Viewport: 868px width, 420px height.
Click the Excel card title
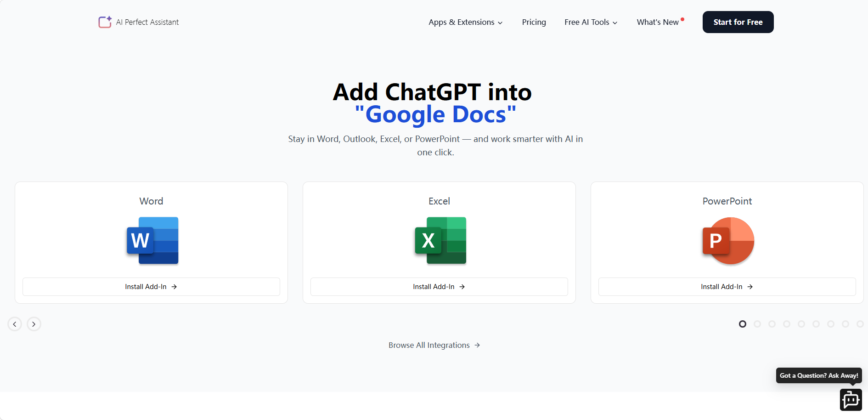pyautogui.click(x=439, y=201)
